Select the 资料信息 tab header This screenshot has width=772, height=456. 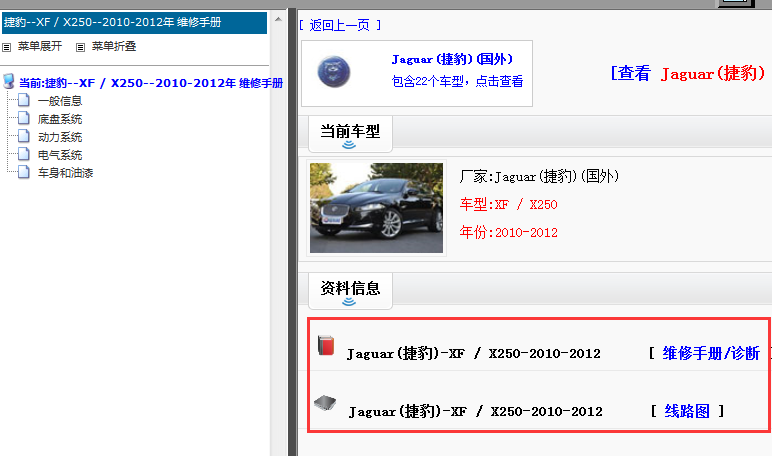tap(350, 291)
